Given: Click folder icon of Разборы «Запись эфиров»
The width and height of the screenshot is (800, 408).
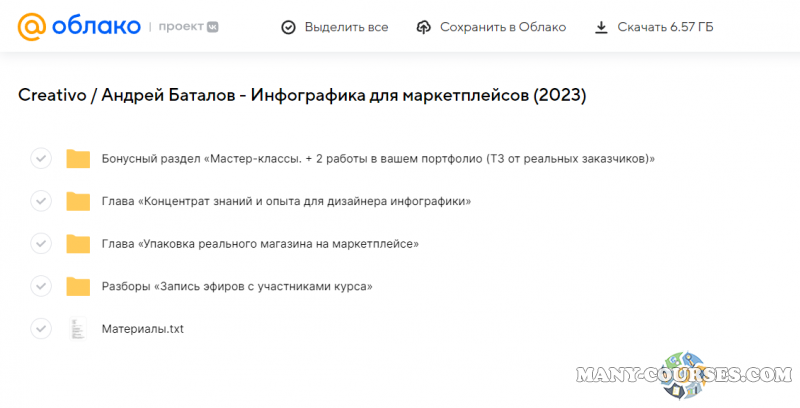Looking at the screenshot, I should point(78,286).
